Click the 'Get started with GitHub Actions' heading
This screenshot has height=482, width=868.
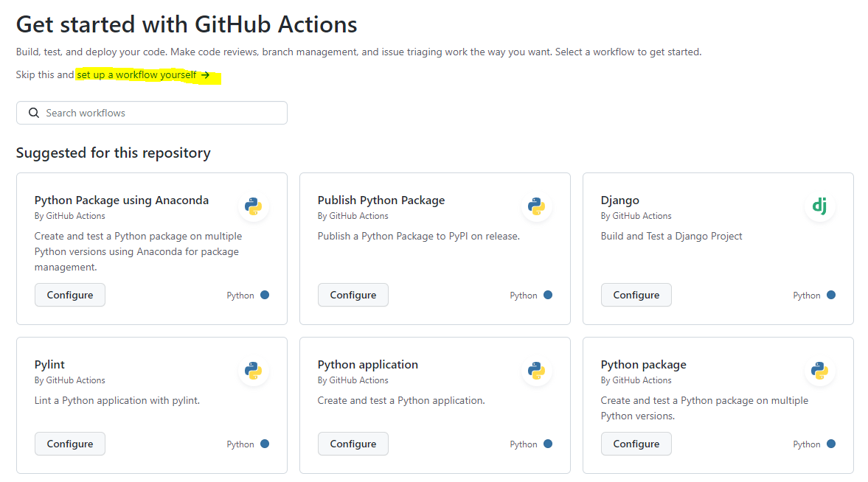pyautogui.click(x=187, y=24)
